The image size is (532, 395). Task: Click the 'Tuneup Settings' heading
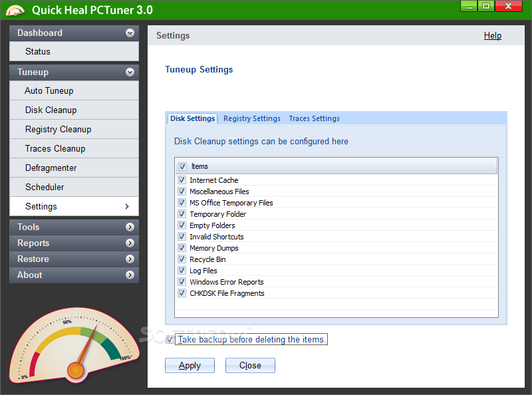pos(199,70)
